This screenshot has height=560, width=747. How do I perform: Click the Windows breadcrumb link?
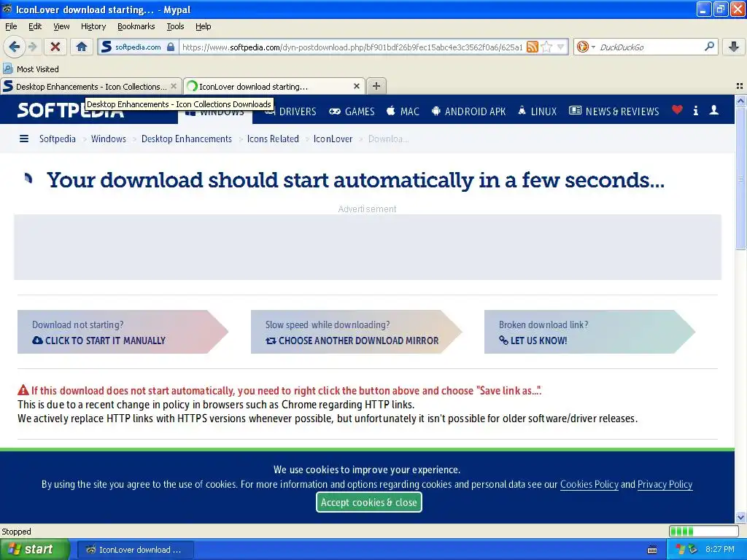click(109, 139)
